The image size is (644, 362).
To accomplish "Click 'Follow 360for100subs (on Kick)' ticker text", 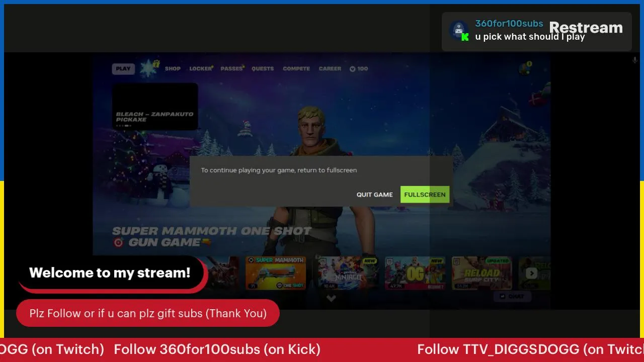I will [x=217, y=349].
